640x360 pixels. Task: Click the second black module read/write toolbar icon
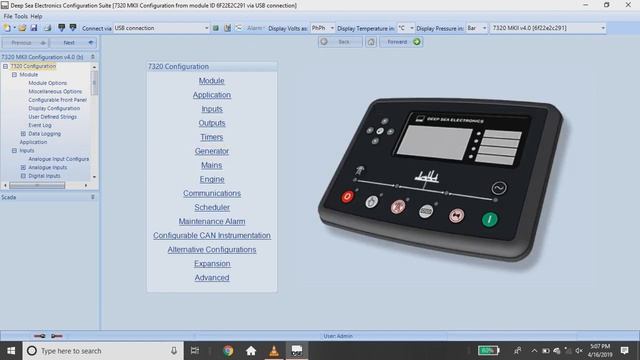[x=73, y=28]
